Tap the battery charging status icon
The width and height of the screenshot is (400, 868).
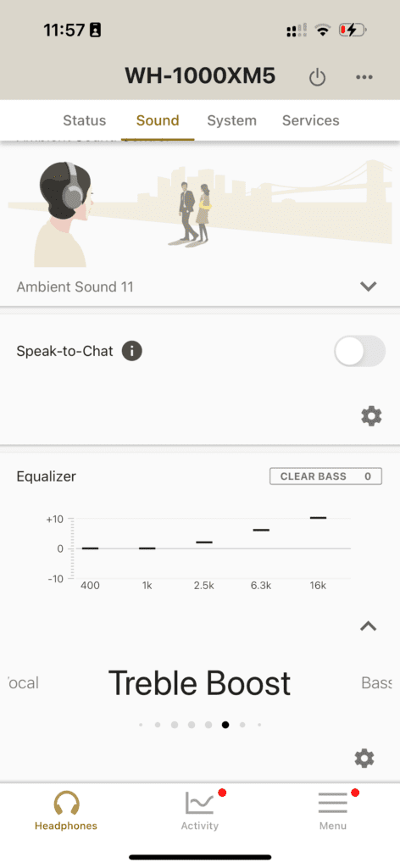tap(353, 30)
